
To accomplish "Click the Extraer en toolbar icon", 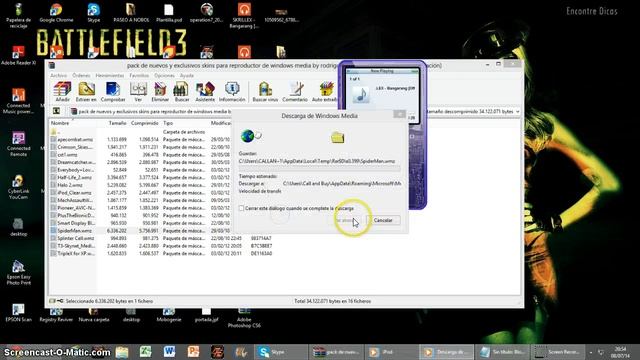I will point(86,92).
